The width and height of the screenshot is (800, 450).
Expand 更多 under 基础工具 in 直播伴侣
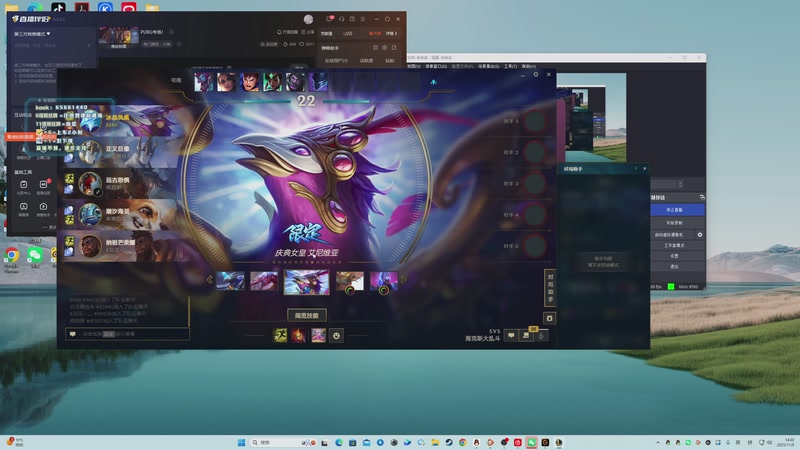point(49,227)
